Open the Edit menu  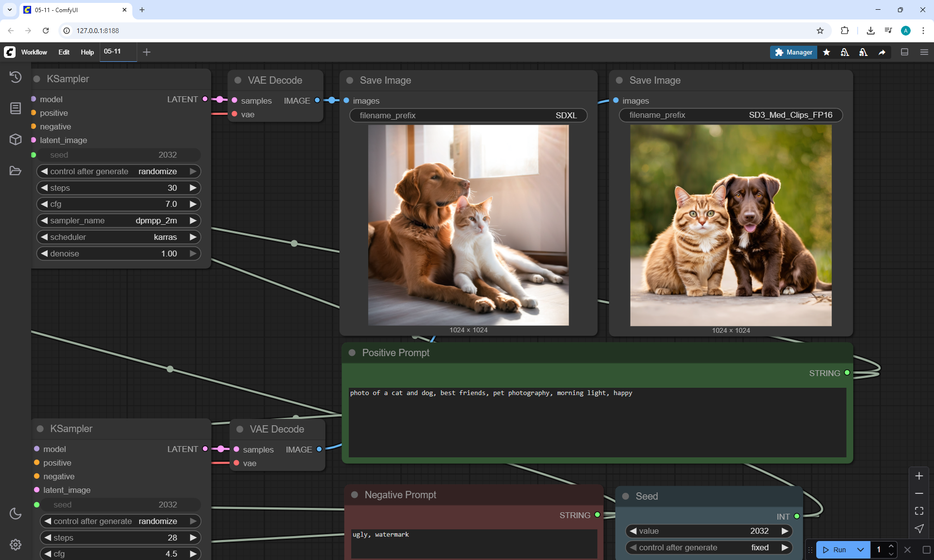[x=64, y=52]
